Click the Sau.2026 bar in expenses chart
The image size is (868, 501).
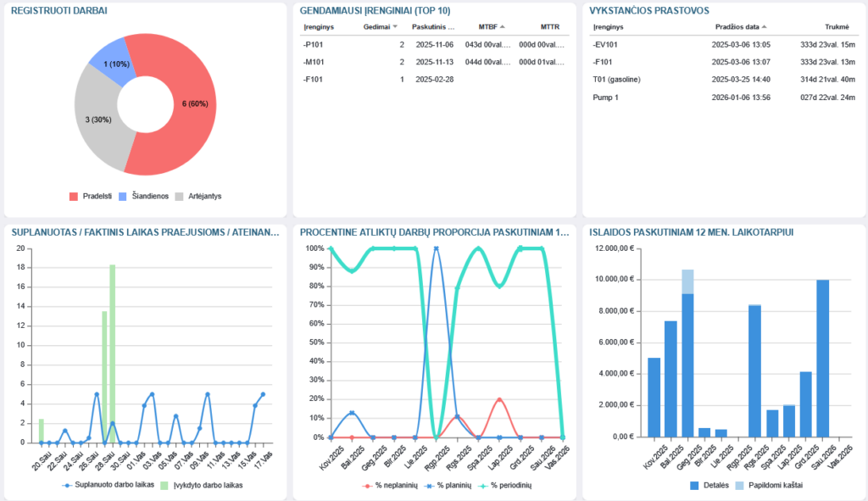pos(822,358)
